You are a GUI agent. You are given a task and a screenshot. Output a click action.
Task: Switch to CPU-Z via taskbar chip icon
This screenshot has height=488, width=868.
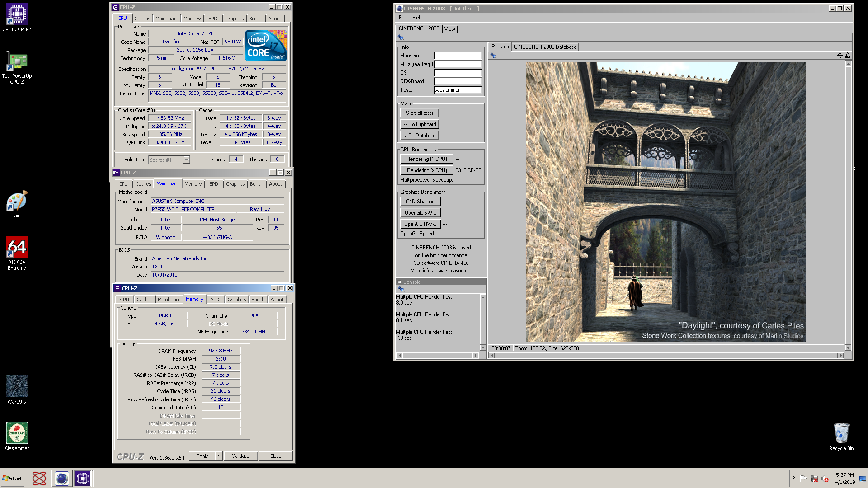tap(83, 478)
